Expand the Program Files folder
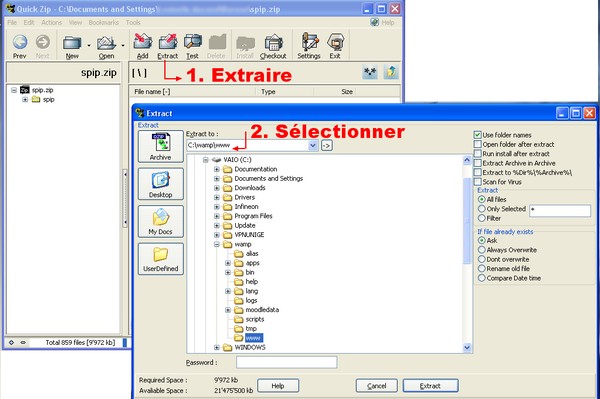The height and width of the screenshot is (399, 600). click(x=217, y=216)
